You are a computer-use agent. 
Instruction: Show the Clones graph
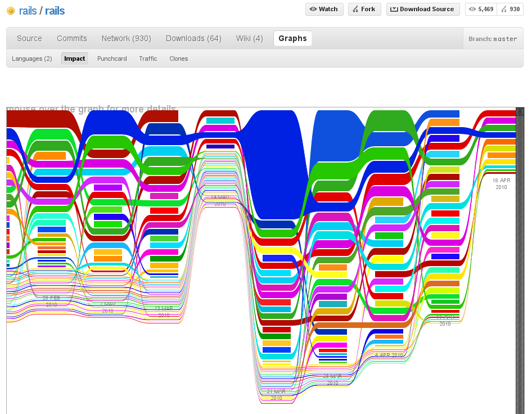178,58
